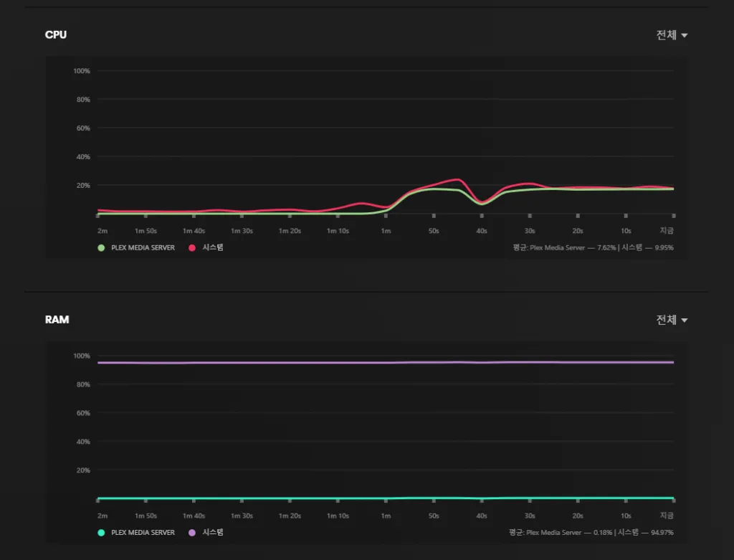Click the green PLEX MEDIA SERVER legend dot
The height and width of the screenshot is (560, 734).
(101, 247)
